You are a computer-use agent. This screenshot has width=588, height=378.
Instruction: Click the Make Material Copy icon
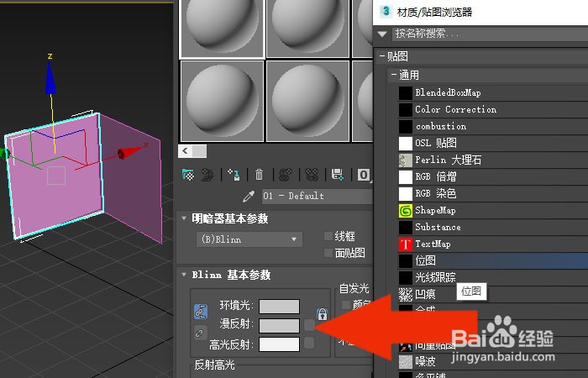point(286,175)
